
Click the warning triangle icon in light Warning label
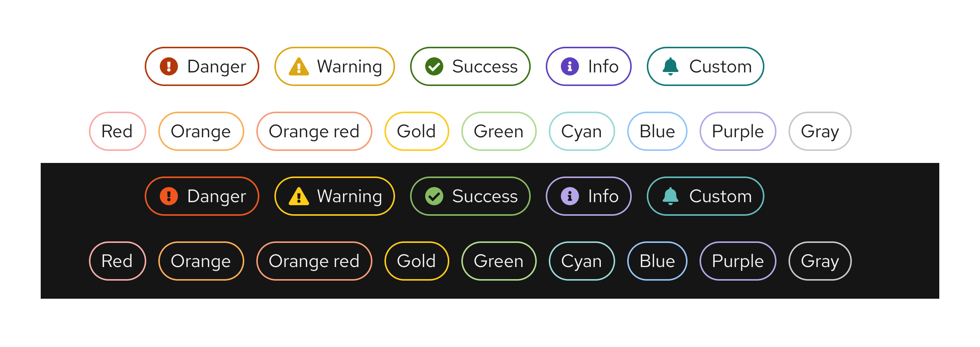coord(299,67)
